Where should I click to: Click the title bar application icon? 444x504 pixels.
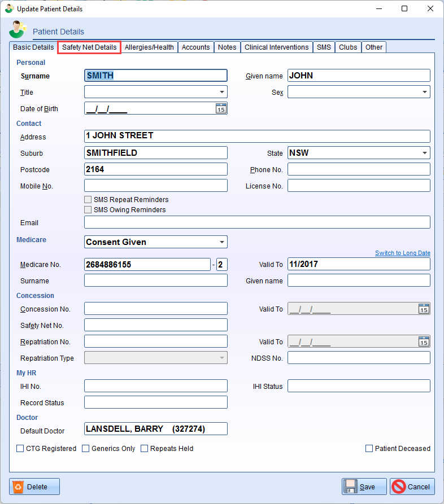[x=9, y=8]
